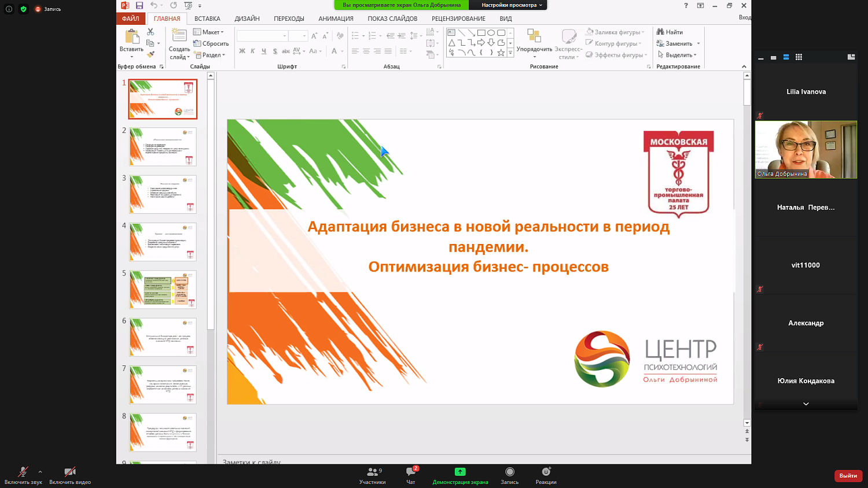Select slide 2 thumbnail in the slide panel
Screen dimensions: 868x488
[x=163, y=147]
